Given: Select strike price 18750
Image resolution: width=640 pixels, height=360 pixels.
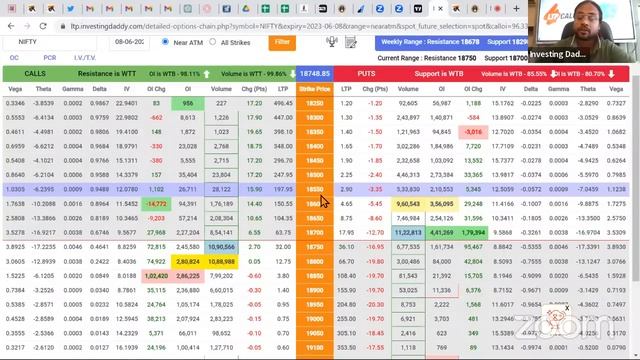Looking at the screenshot, I should [315, 247].
